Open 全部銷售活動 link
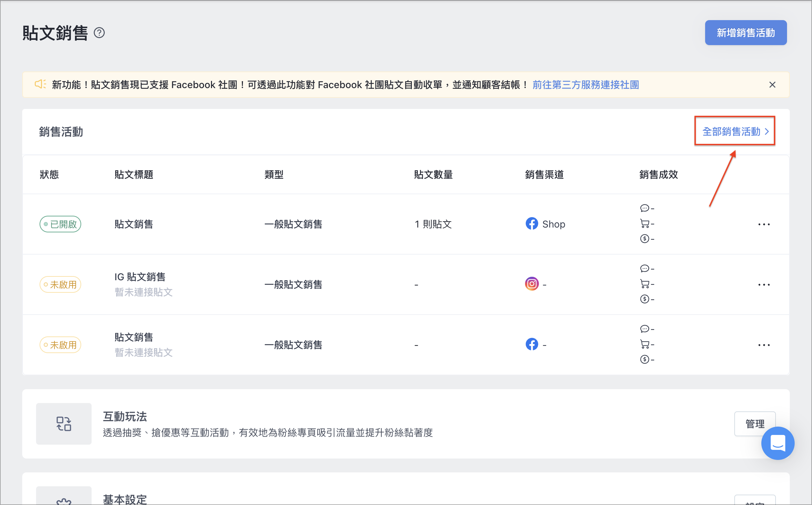Viewport: 812px width, 505px height. [736, 131]
